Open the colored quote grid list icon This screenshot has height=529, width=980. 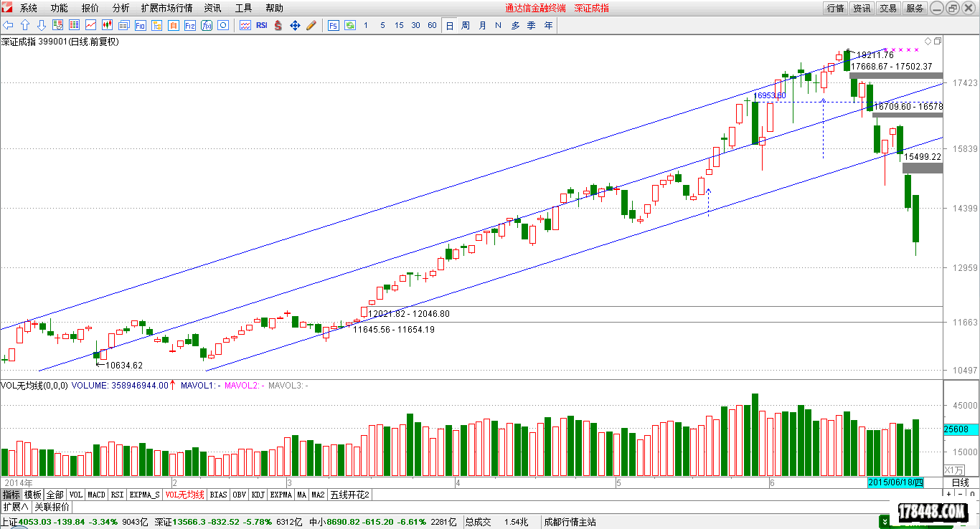point(74,25)
